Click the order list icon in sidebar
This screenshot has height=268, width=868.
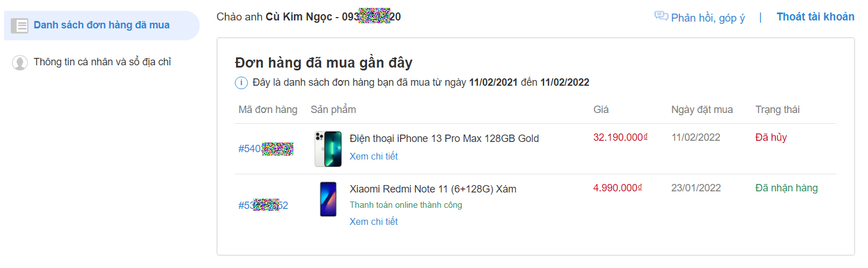pos(19,26)
